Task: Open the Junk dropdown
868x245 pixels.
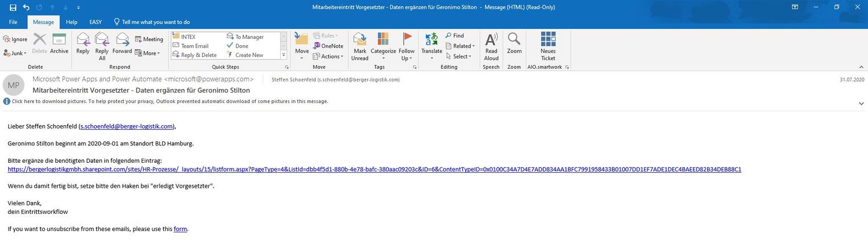Action: coord(15,53)
